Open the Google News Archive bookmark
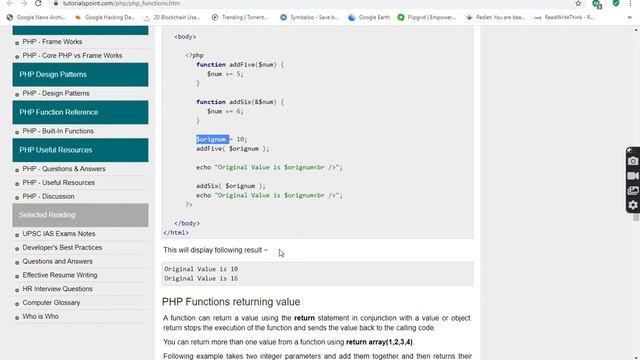Screen dimensions: 640x360 (x=36, y=18)
